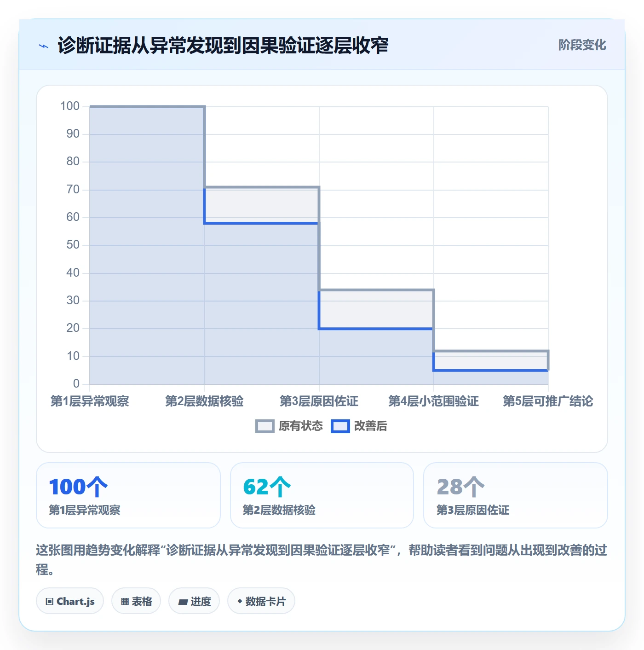644x650 pixels.
Task: Click the 第1层异常观察 caption under 100个
Action: (x=85, y=510)
